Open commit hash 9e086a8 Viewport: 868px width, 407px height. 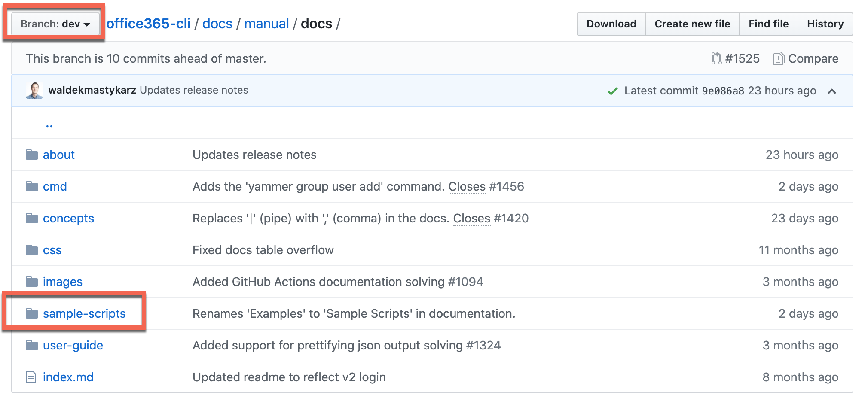(x=723, y=91)
